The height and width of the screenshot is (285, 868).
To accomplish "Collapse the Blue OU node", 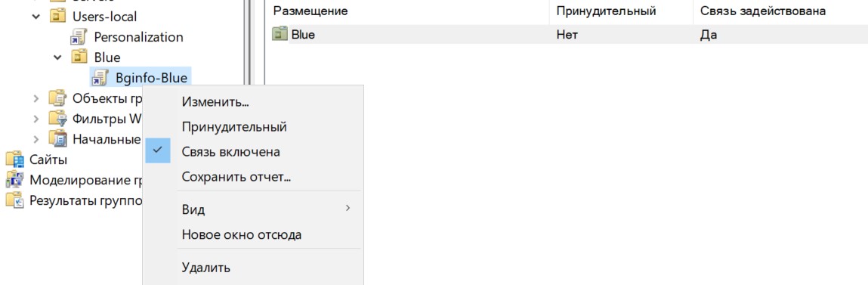I will [x=57, y=57].
